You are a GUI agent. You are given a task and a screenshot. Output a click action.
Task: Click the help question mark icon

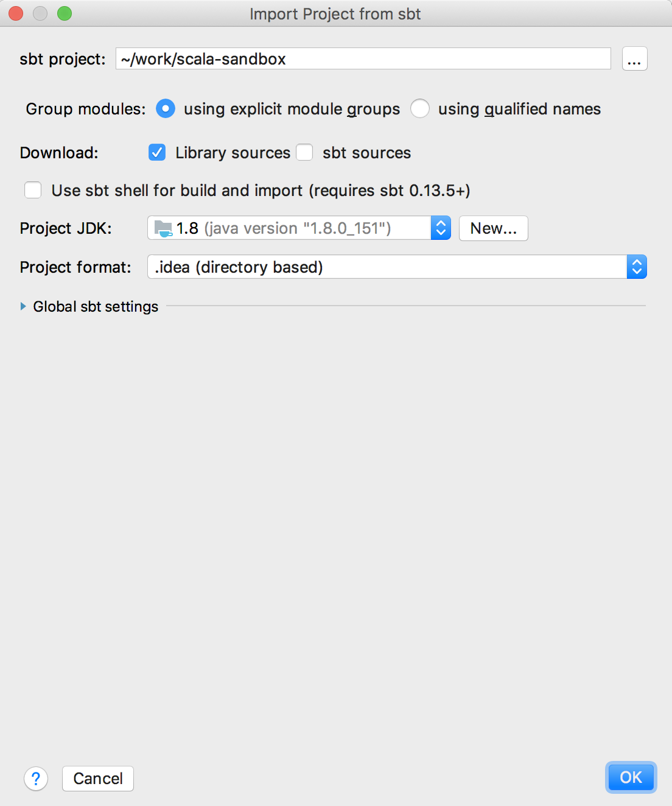click(x=36, y=779)
